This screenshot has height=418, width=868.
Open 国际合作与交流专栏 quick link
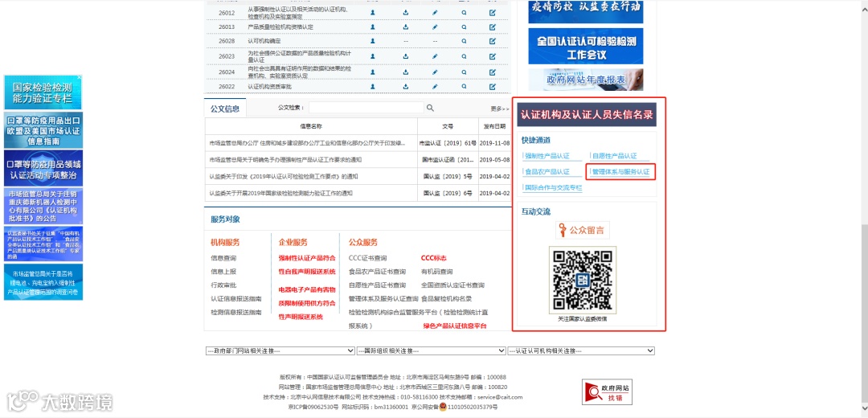[553, 187]
